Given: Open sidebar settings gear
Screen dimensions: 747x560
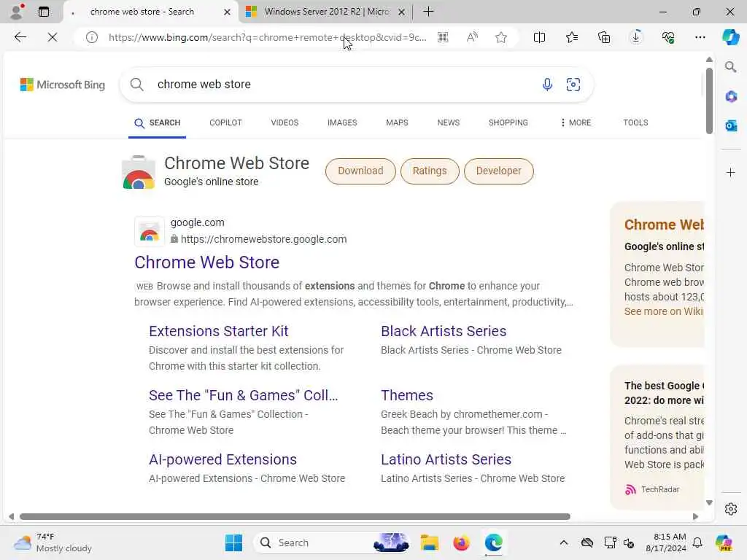Looking at the screenshot, I should 731,509.
